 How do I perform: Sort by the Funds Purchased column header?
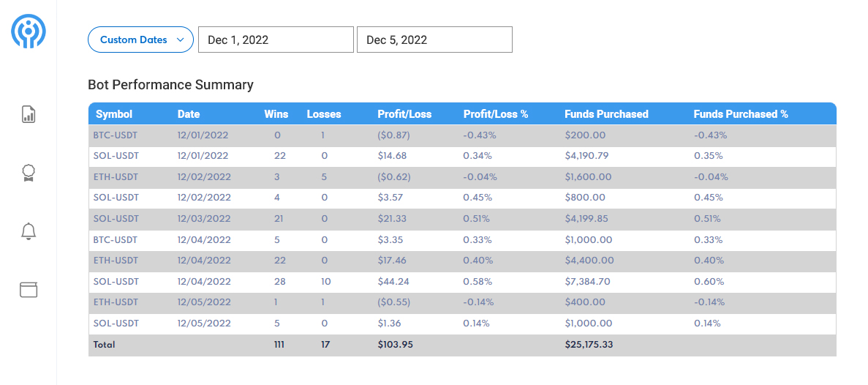[606, 114]
